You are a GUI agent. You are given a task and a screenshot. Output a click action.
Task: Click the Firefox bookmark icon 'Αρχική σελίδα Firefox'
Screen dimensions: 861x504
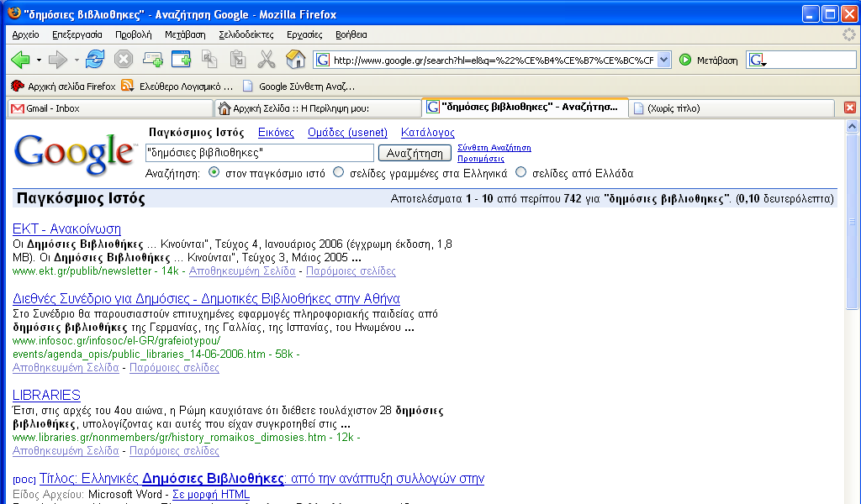[18, 87]
